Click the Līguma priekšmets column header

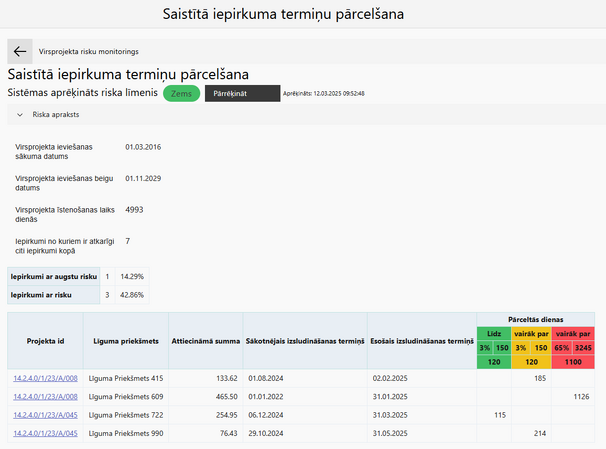126,341
